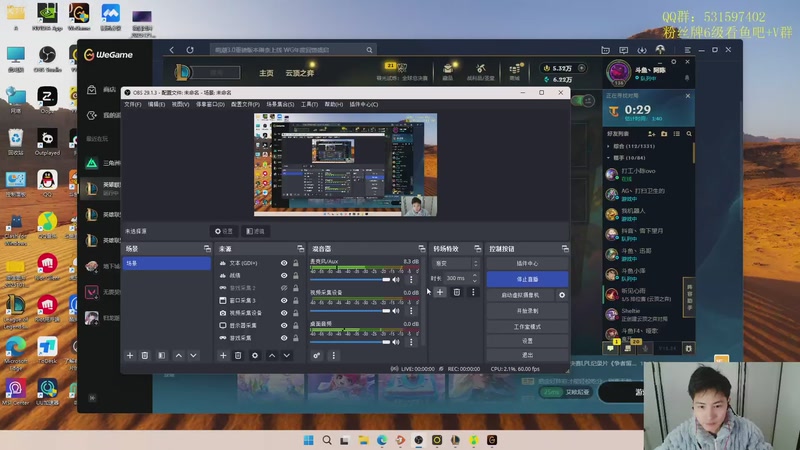Open the transition type dropdown
The image size is (800, 450).
pos(456,263)
